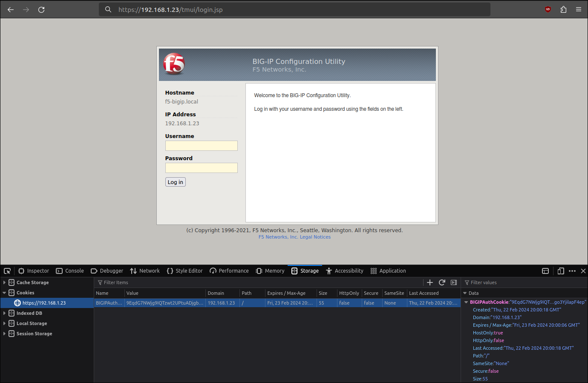Collapse the Cookies tree node
588x383 pixels.
click(4, 293)
